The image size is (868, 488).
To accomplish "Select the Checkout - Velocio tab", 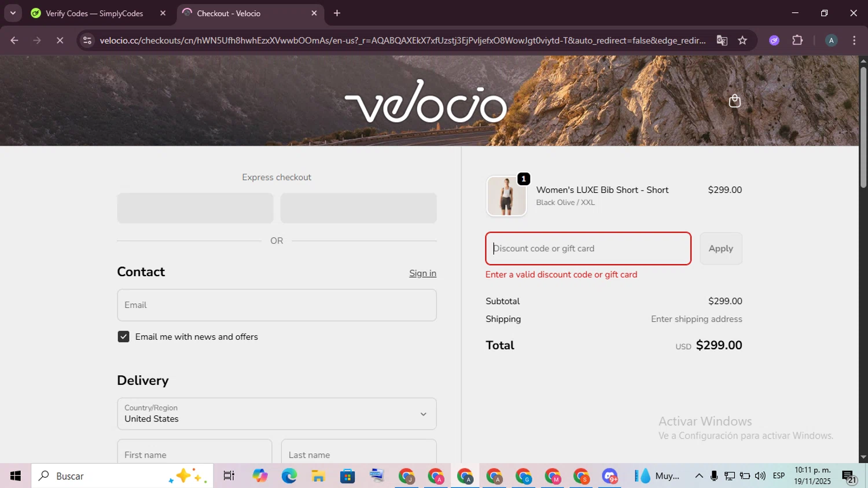I will [x=251, y=13].
